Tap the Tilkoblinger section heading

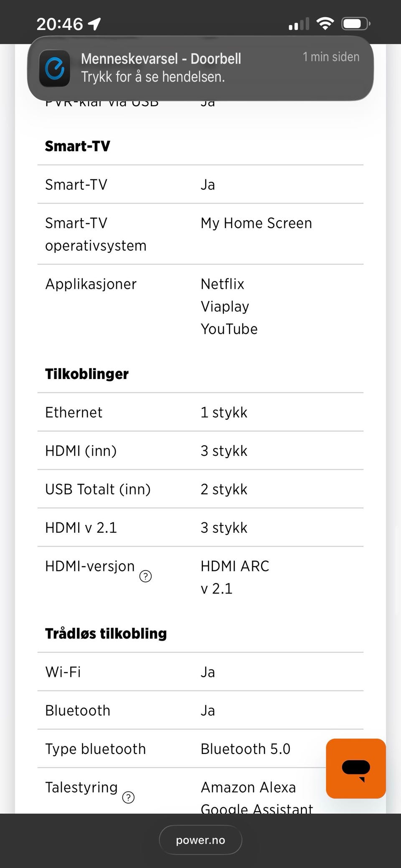[87, 374]
